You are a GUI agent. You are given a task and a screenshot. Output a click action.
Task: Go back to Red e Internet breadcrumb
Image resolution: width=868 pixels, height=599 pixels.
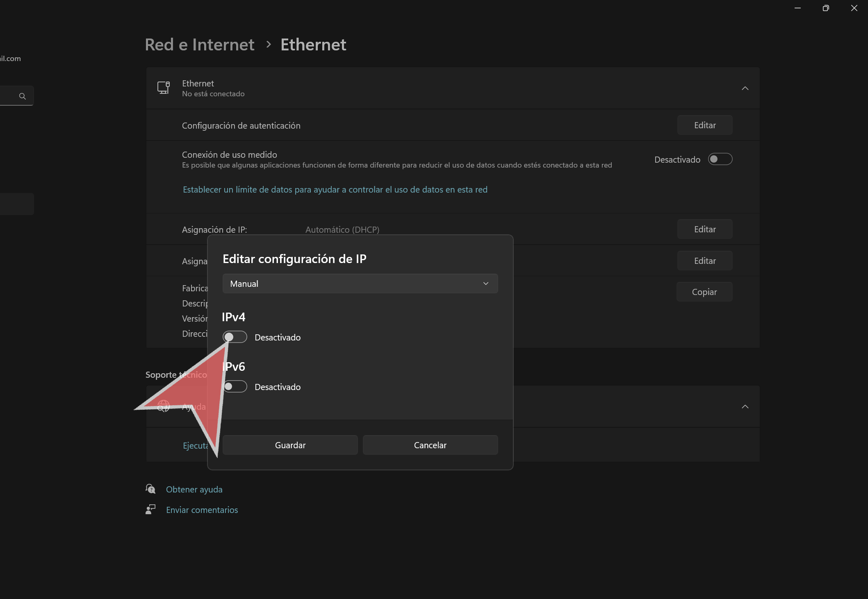200,44
